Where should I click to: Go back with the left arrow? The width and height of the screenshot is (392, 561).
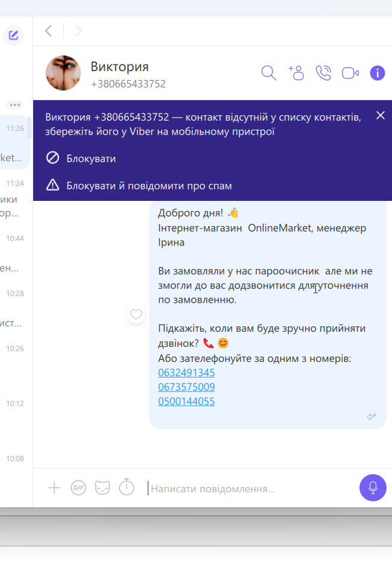pyautogui.click(x=49, y=31)
